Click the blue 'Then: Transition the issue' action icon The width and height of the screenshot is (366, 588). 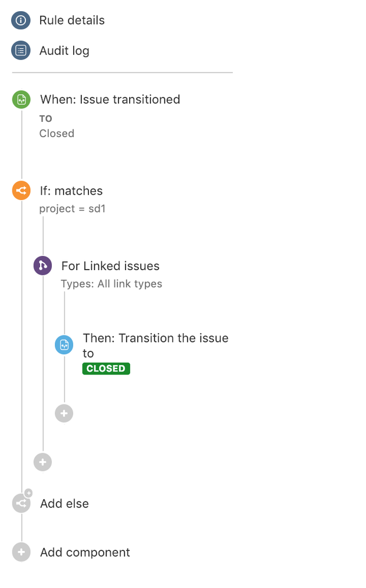click(x=64, y=344)
